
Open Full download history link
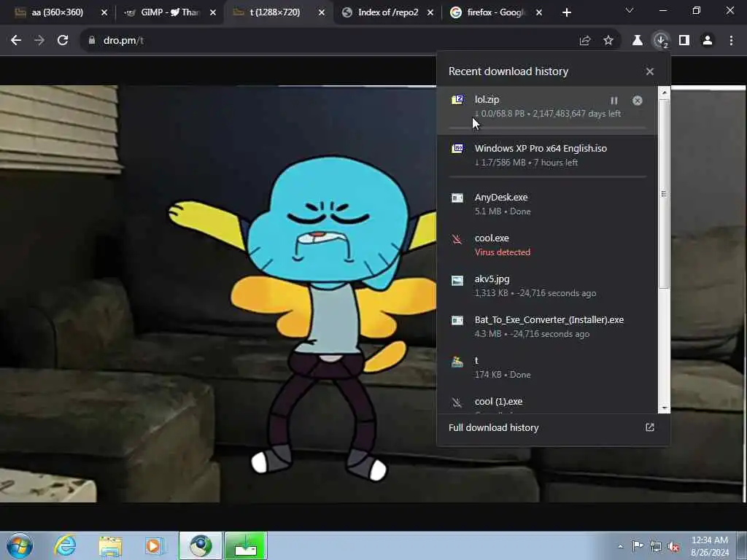(494, 427)
